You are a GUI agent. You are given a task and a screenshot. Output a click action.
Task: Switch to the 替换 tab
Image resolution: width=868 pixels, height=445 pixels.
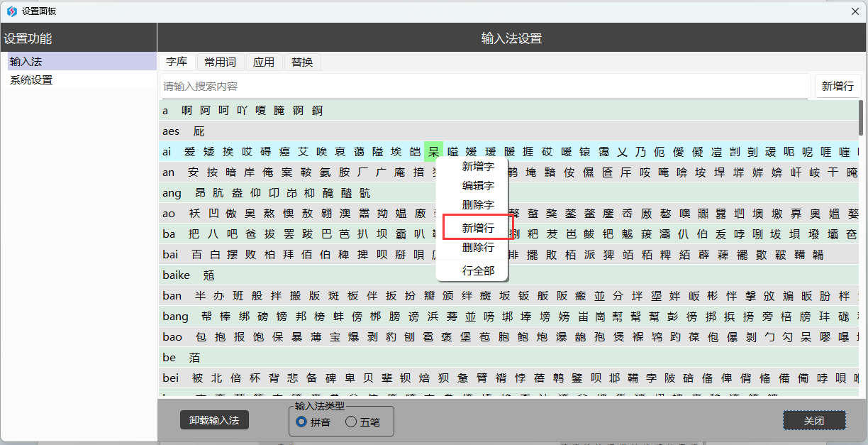pos(302,62)
